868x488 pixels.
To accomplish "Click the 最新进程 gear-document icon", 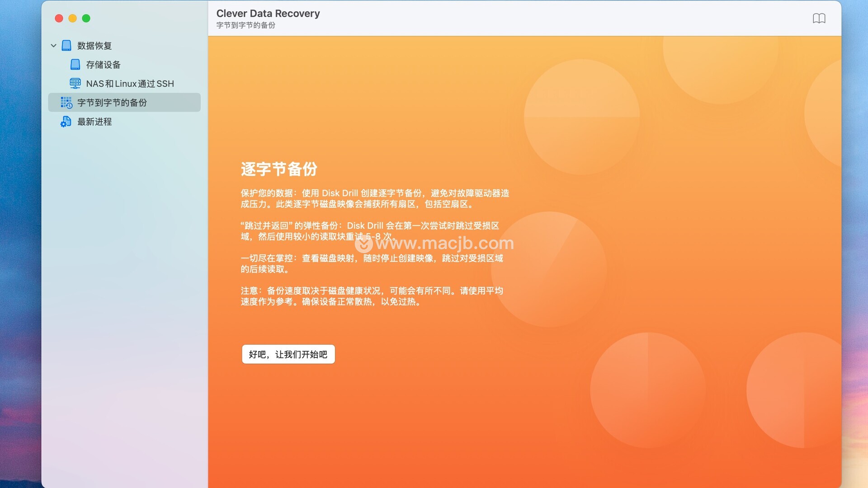I will point(66,122).
